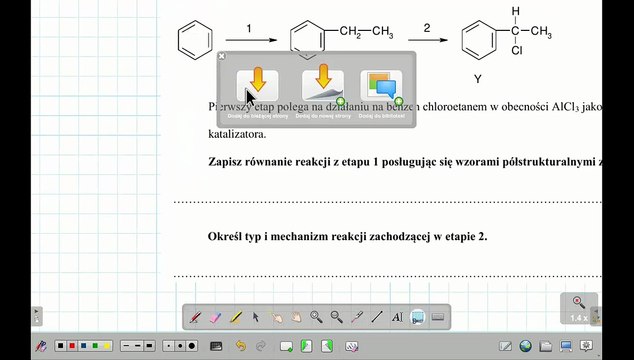Pick the arrow Selector tool
634x360 pixels.
[256, 317]
